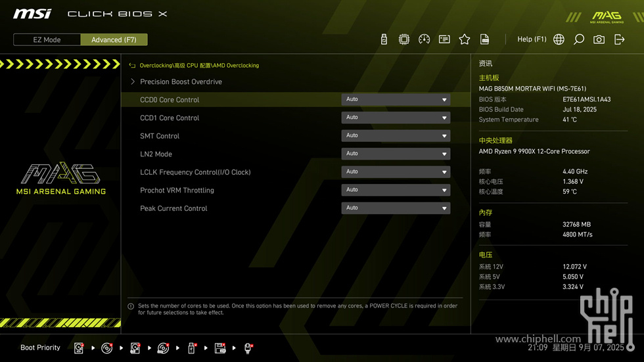This screenshot has width=644, height=362.
Task: Click memory speed value 4800 MT/s
Action: (x=578, y=235)
